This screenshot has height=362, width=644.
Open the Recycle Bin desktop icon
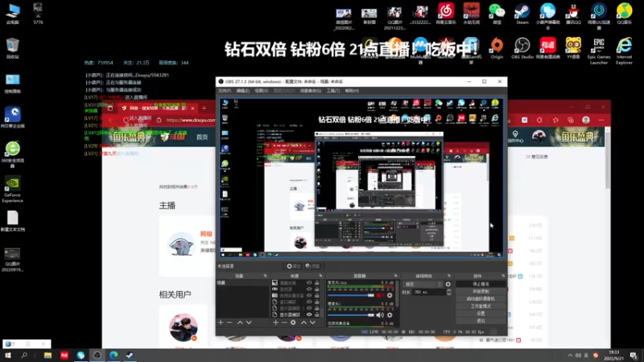click(x=12, y=48)
